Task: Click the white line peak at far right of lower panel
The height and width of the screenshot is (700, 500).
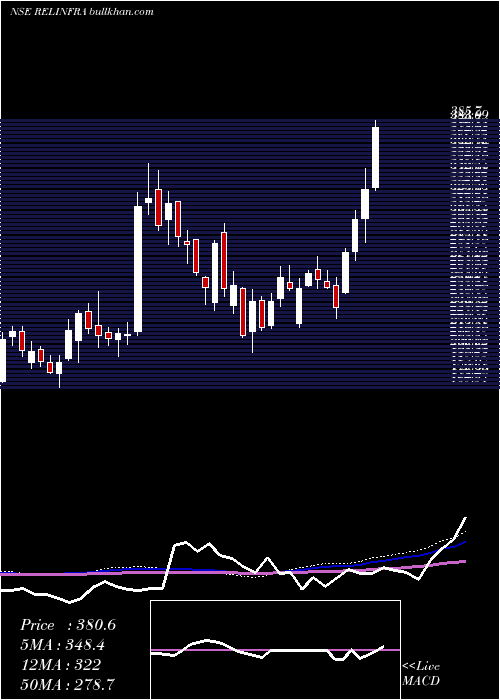Action: [x=465, y=519]
